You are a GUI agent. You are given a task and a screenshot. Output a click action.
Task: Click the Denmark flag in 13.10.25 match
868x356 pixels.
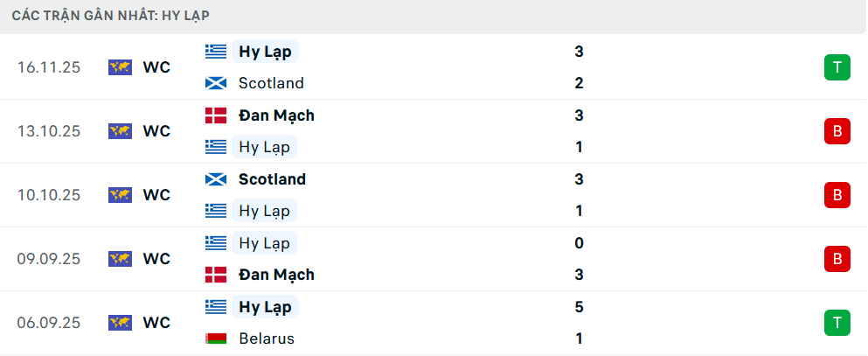click(215, 115)
